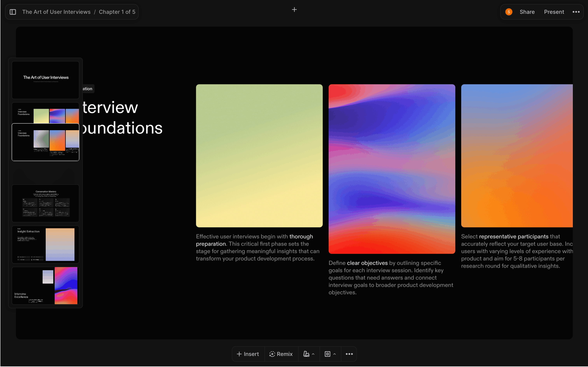Open the orange user avatar

click(x=508, y=12)
